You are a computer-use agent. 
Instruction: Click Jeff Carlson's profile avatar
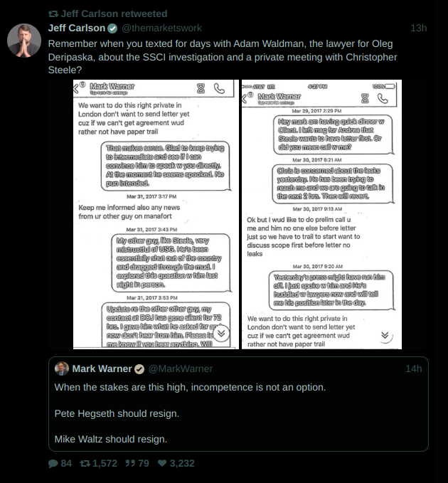[x=24, y=41]
